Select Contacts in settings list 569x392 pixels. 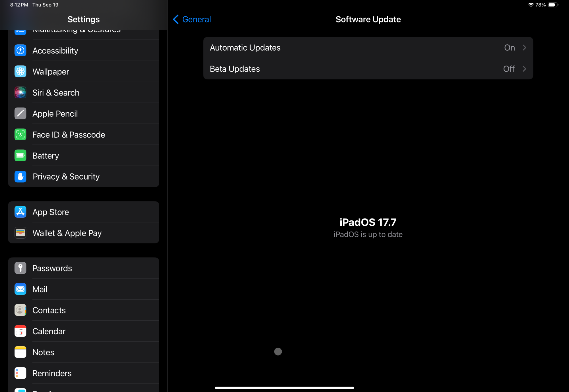coord(49,310)
